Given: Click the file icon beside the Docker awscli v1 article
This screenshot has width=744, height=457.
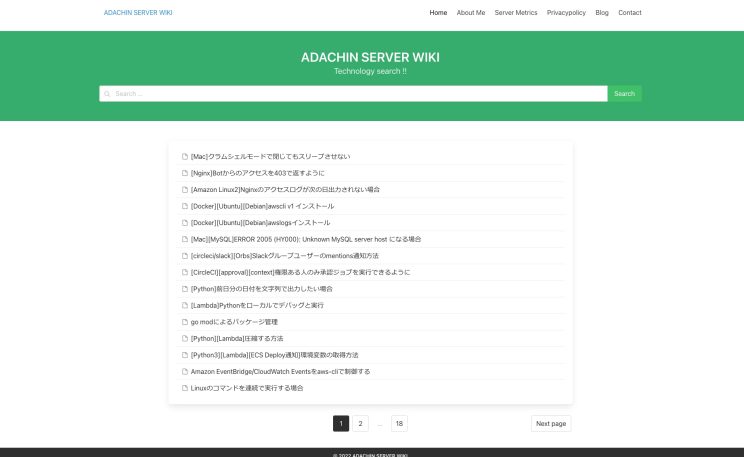Looking at the screenshot, I should point(185,206).
